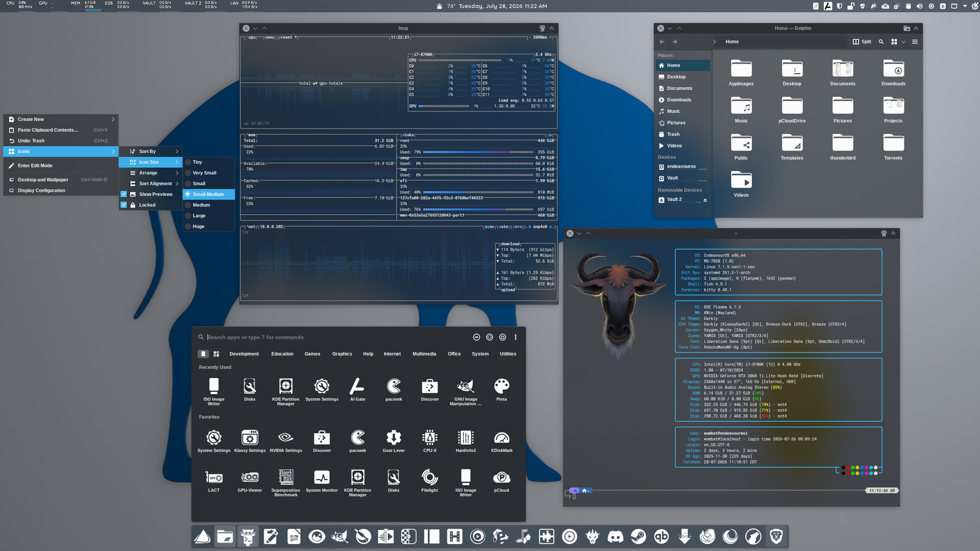This screenshot has height=551, width=980.
Task: Open the Icons submenu entry
Action: click(x=61, y=152)
